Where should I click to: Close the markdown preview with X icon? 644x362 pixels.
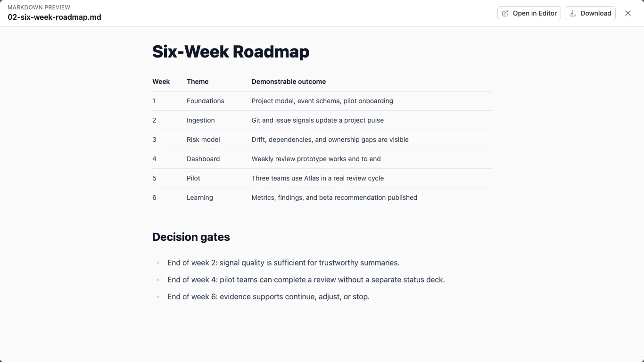[628, 13]
